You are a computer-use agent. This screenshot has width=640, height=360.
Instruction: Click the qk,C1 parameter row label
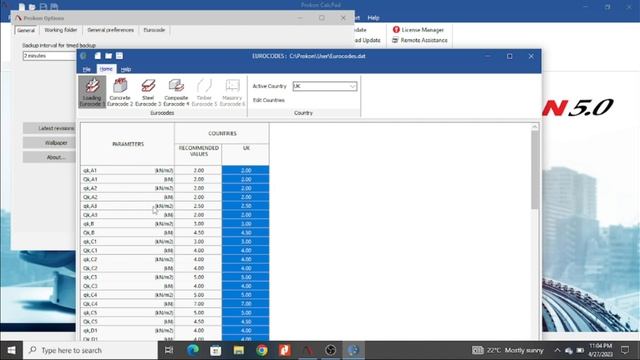[128, 242]
